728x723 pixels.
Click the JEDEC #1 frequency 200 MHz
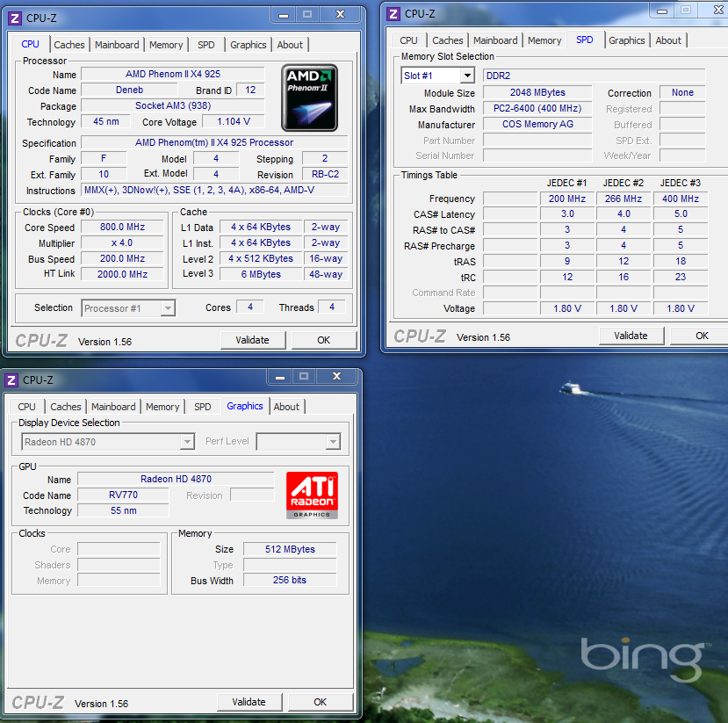[567, 199]
